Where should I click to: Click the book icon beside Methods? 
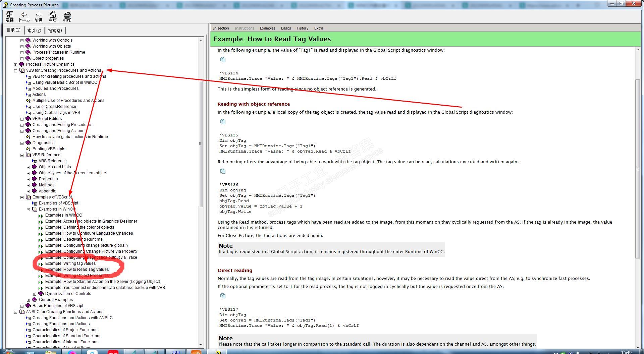click(x=35, y=185)
